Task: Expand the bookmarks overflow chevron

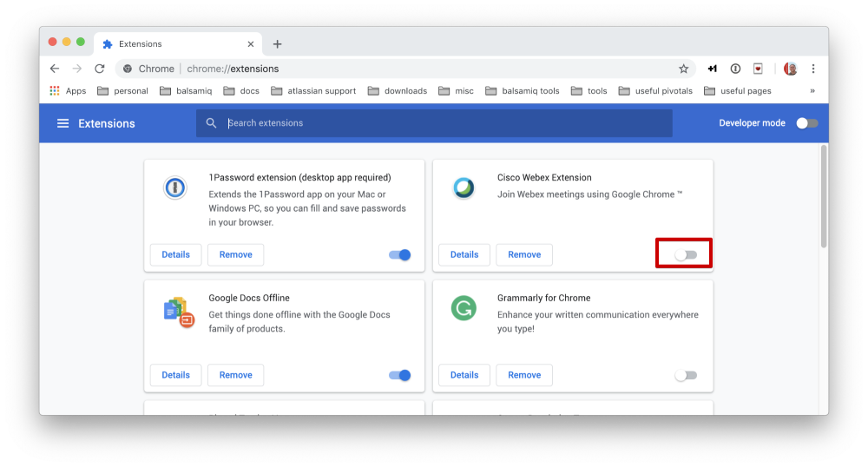Action: pyautogui.click(x=812, y=90)
